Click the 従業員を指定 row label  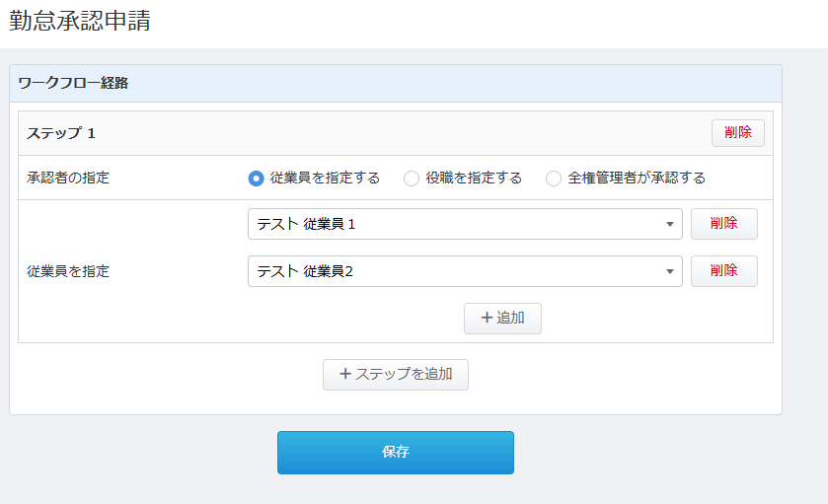68,271
